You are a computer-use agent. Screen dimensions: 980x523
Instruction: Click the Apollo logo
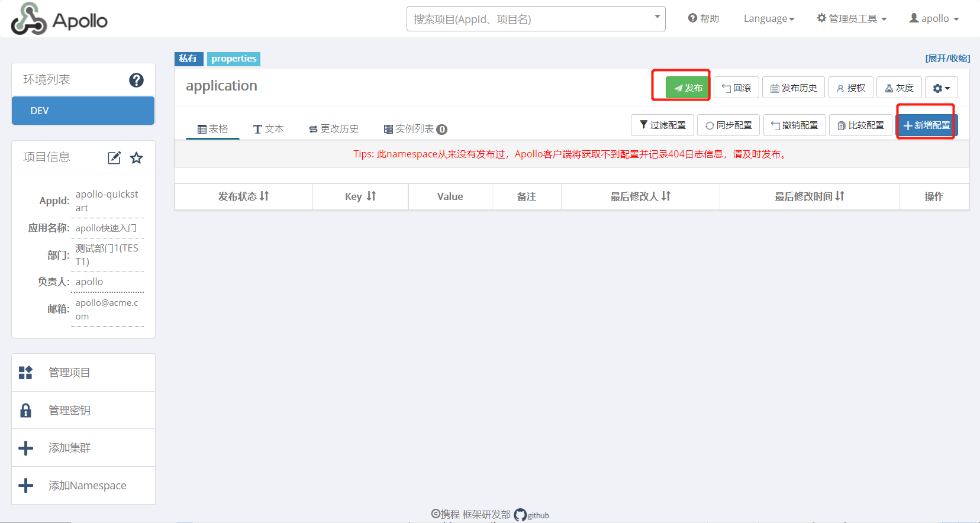(x=59, y=19)
